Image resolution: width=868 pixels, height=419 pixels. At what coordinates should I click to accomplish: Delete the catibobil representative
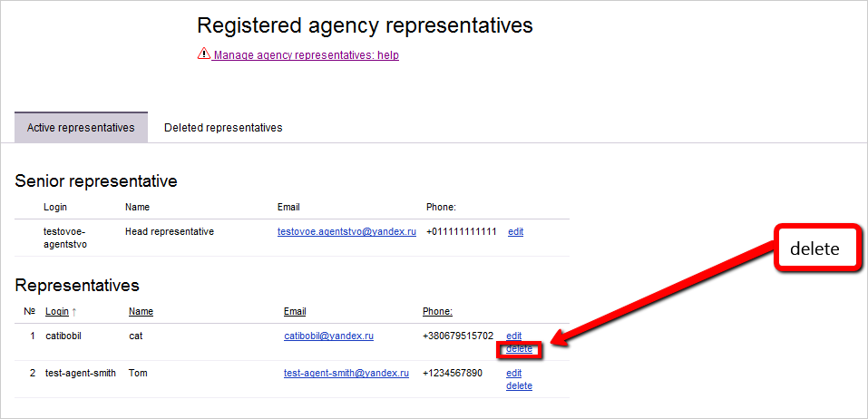coord(519,349)
